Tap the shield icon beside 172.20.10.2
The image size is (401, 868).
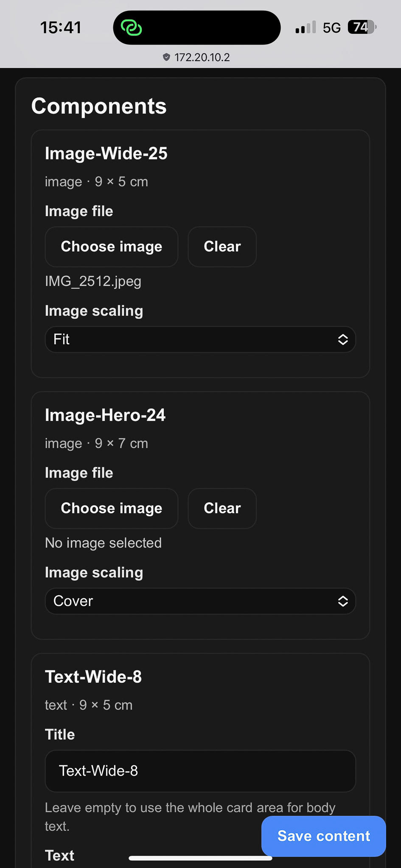pos(166,57)
